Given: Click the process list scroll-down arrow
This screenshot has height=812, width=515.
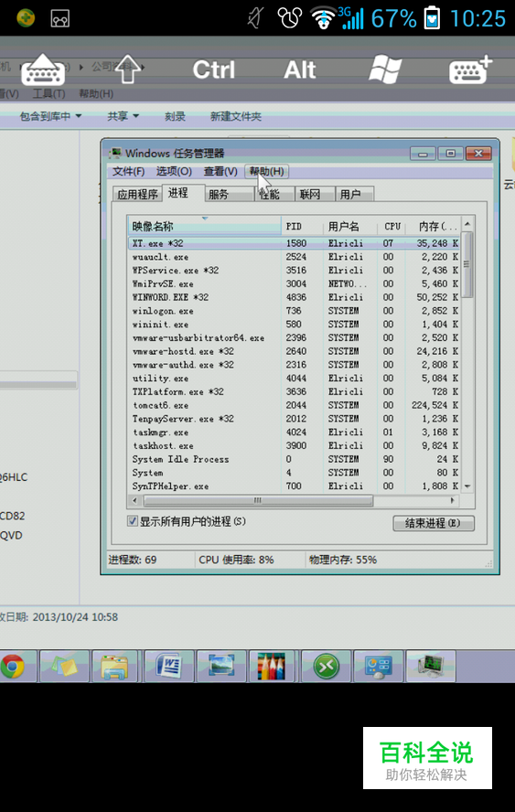Looking at the screenshot, I should 467,486.
